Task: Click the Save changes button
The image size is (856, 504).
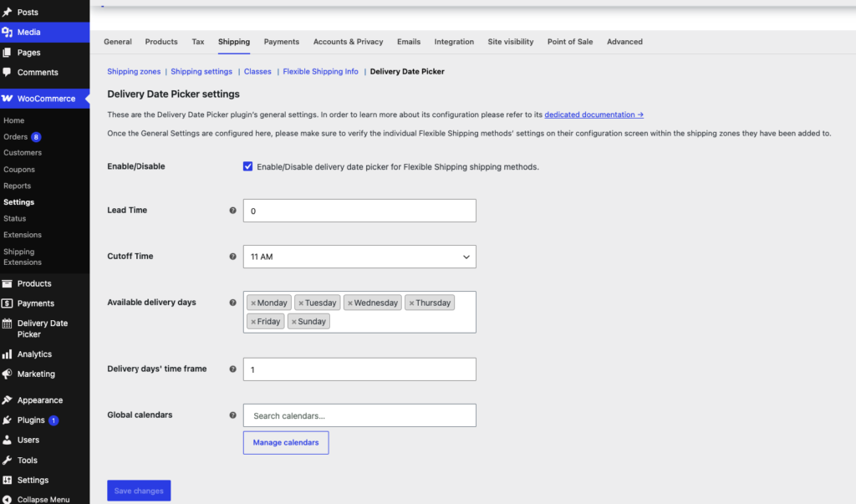Action: pos(139,491)
